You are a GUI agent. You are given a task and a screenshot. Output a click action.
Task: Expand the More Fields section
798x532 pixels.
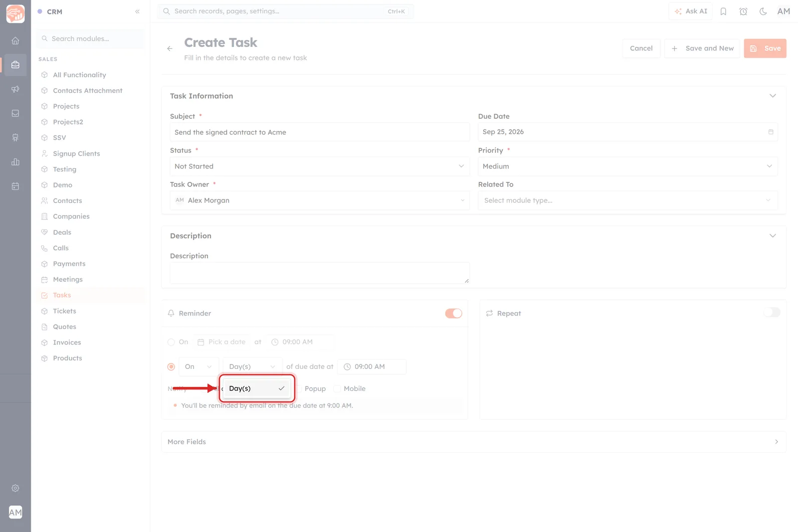click(x=473, y=442)
